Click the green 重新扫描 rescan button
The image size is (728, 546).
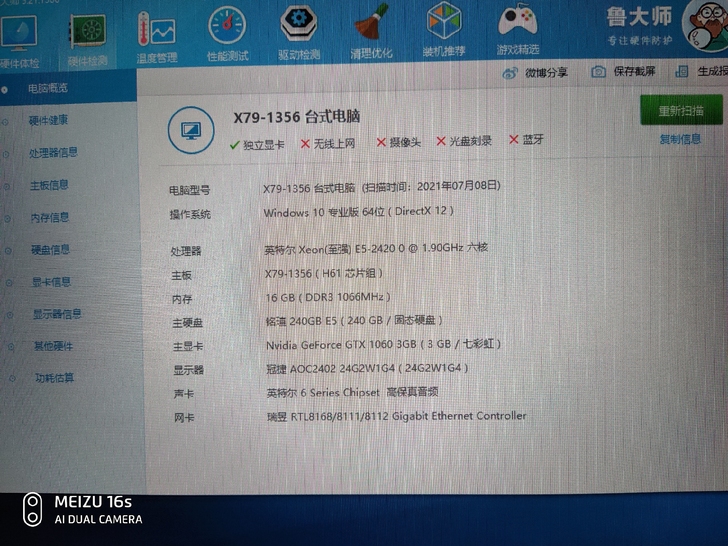[681, 110]
